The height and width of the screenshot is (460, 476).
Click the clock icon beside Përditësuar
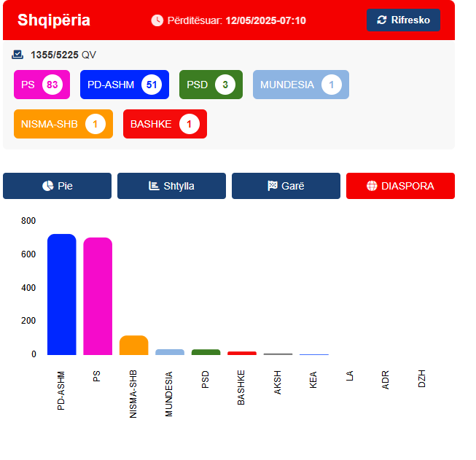pyautogui.click(x=157, y=20)
